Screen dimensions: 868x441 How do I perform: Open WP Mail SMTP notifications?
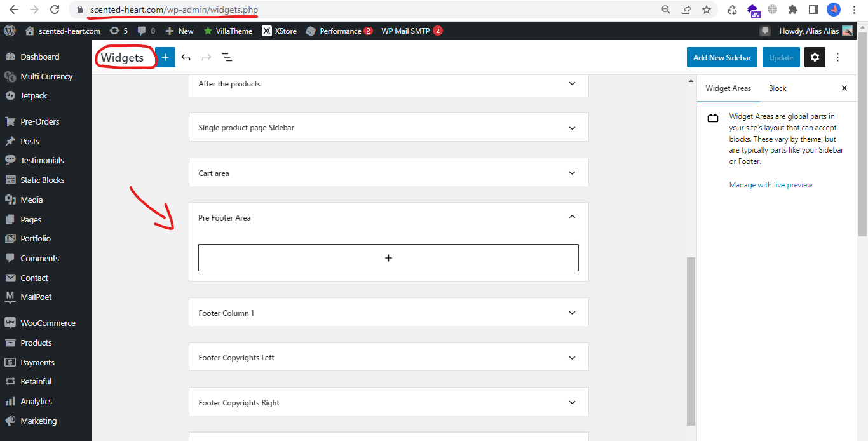412,31
